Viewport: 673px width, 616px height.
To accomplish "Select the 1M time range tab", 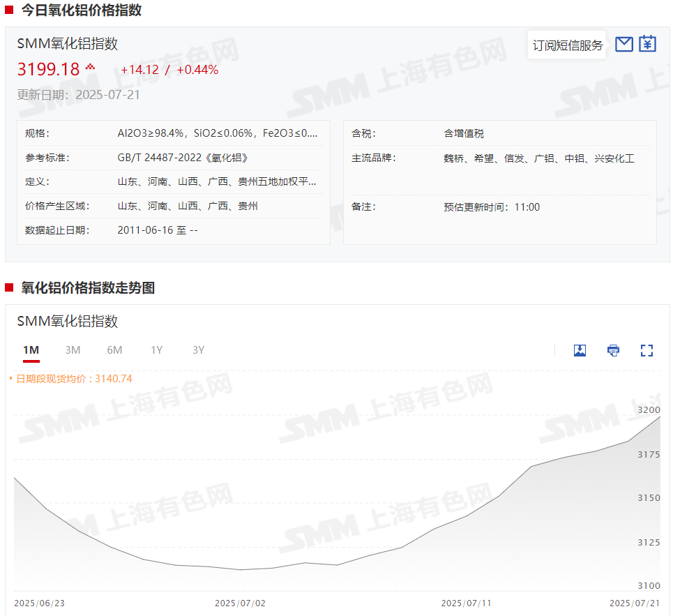I will point(31,350).
